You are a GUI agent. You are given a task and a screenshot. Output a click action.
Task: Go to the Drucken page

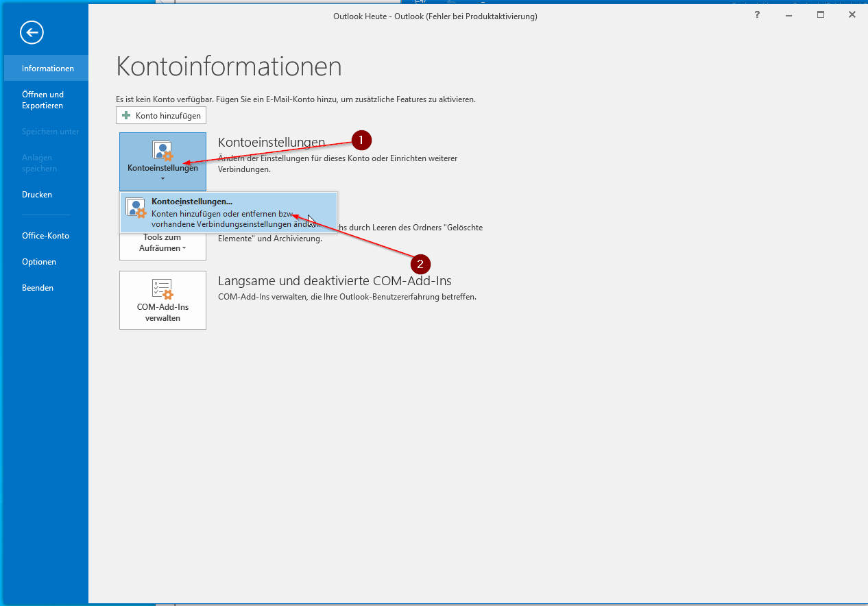(x=37, y=195)
